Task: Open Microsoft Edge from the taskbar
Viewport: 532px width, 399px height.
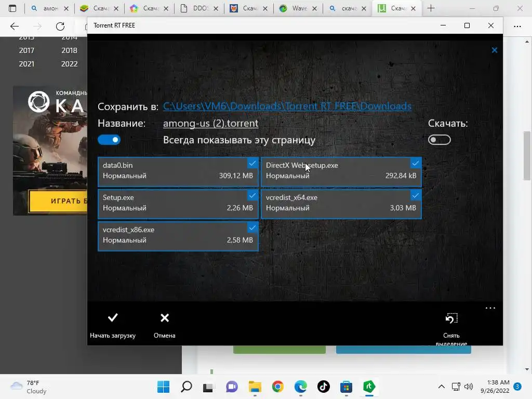Action: coord(301,387)
